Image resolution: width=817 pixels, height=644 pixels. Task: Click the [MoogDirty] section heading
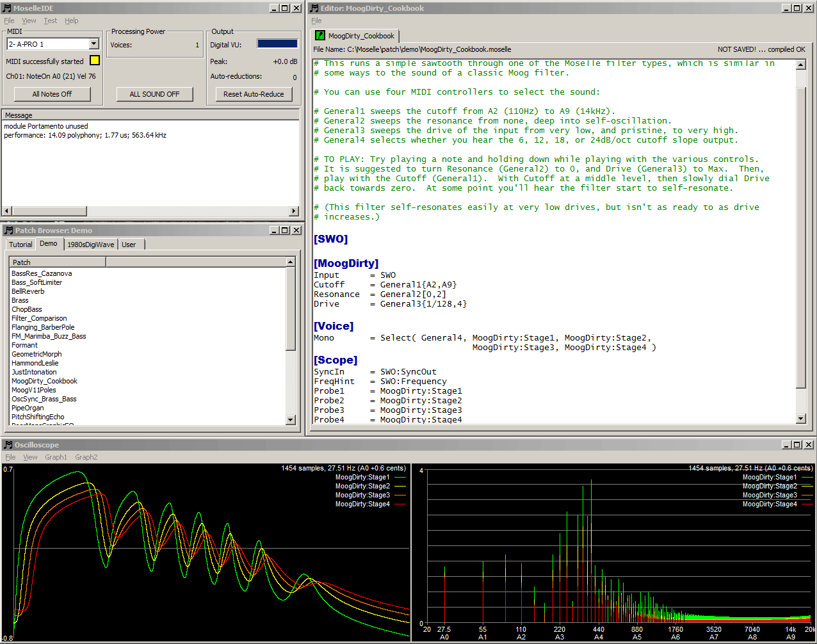346,263
